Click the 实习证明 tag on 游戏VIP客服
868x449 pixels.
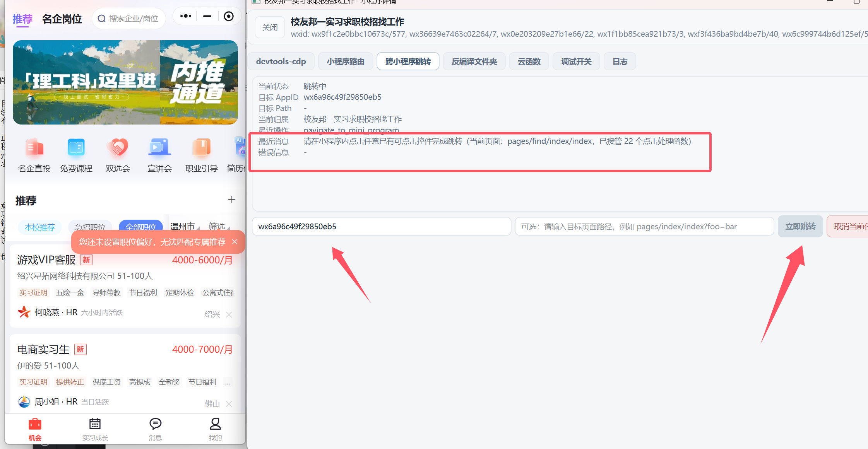33,292
